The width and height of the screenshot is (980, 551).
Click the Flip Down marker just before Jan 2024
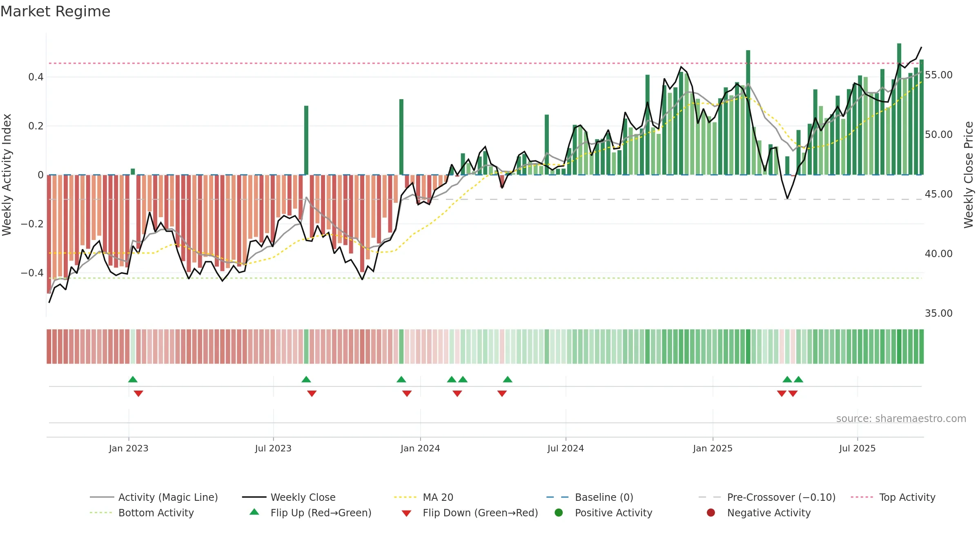(407, 393)
